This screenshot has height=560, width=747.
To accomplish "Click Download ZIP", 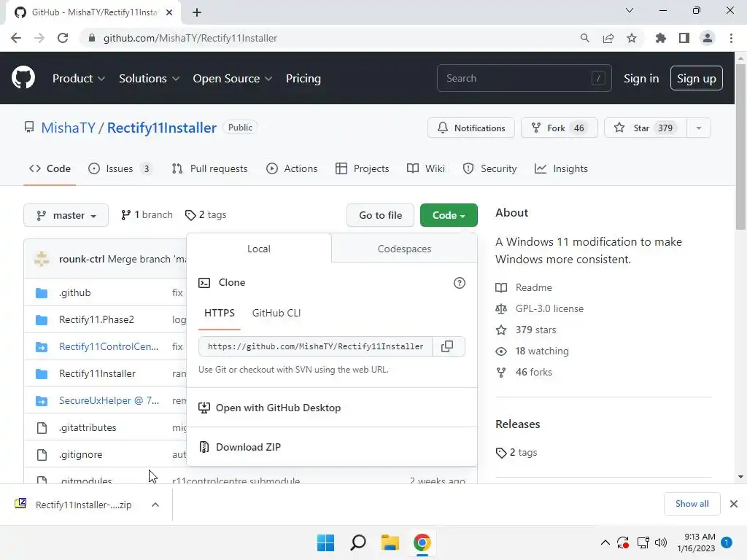I will pyautogui.click(x=248, y=447).
